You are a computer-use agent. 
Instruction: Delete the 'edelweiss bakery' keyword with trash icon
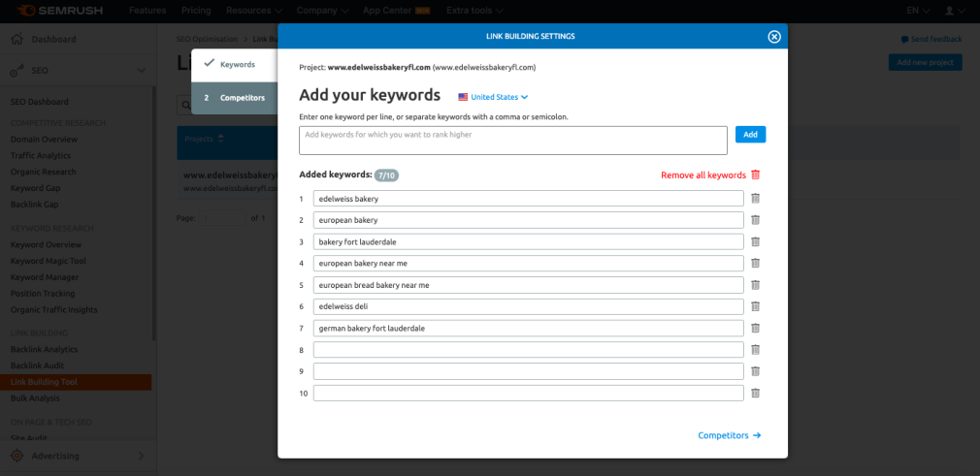pyautogui.click(x=755, y=199)
